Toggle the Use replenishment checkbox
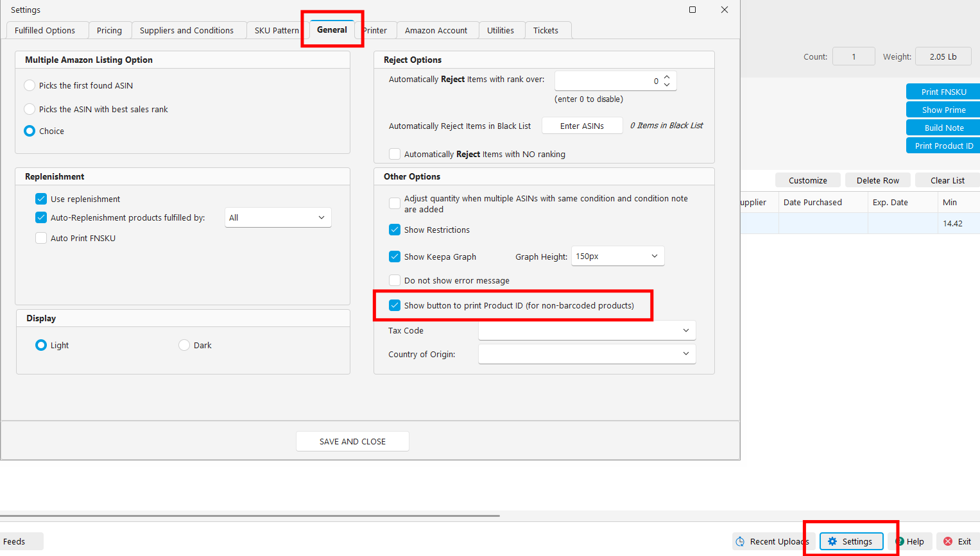 point(41,199)
